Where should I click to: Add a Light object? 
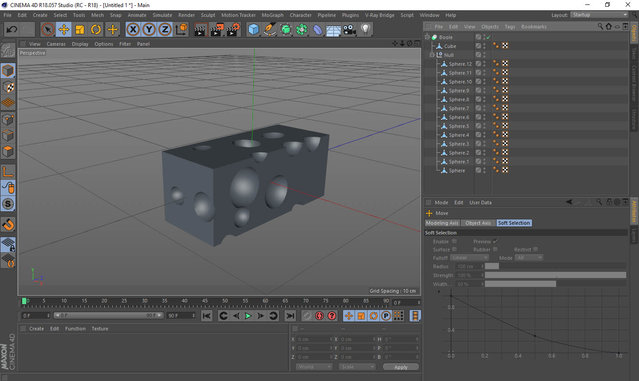[x=366, y=29]
